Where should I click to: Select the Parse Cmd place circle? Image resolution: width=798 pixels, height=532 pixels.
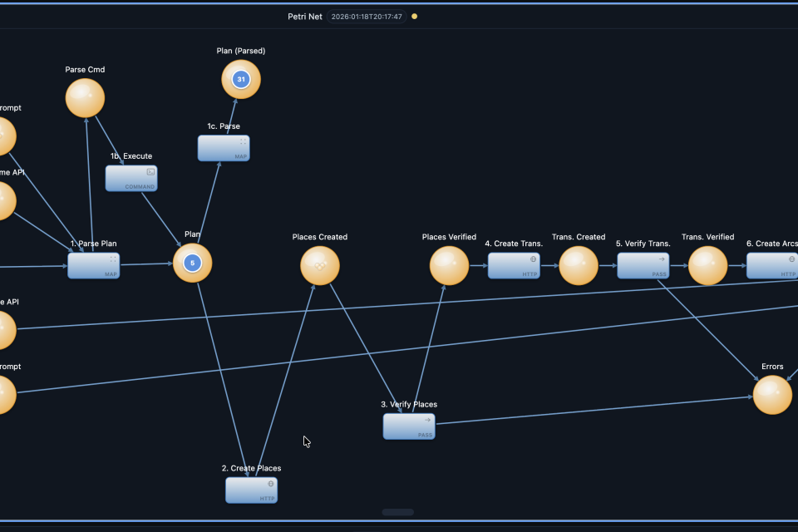pos(85,98)
